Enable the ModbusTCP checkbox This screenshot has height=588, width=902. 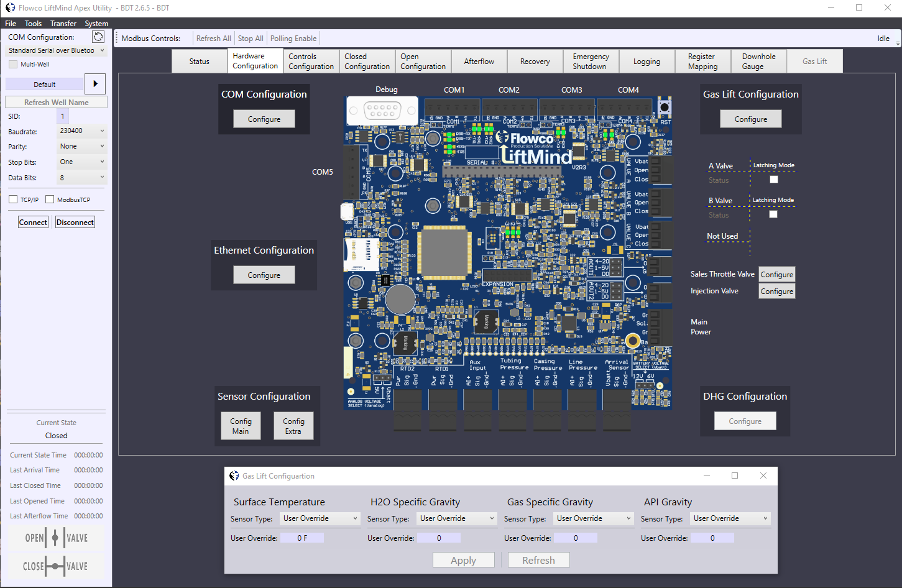point(50,200)
